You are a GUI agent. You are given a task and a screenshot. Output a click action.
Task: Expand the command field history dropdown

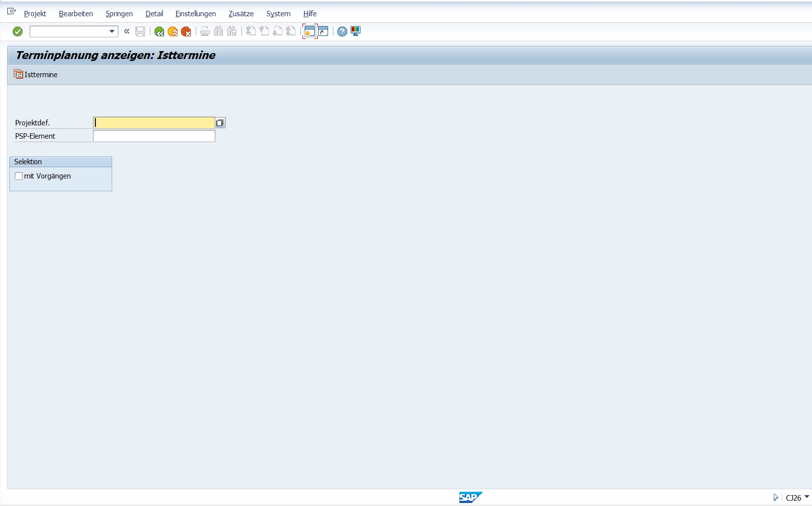(x=112, y=31)
